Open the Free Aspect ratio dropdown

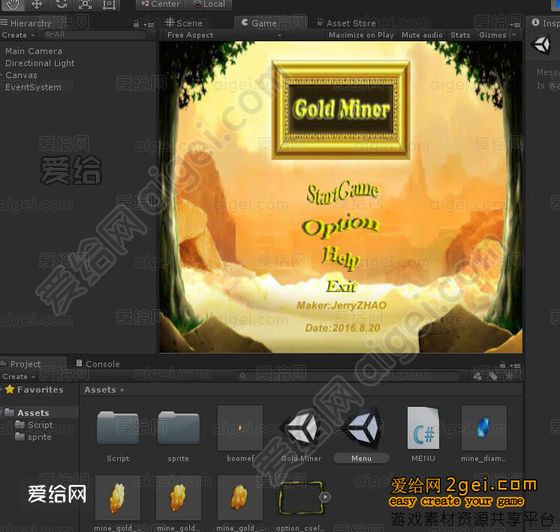click(x=224, y=35)
